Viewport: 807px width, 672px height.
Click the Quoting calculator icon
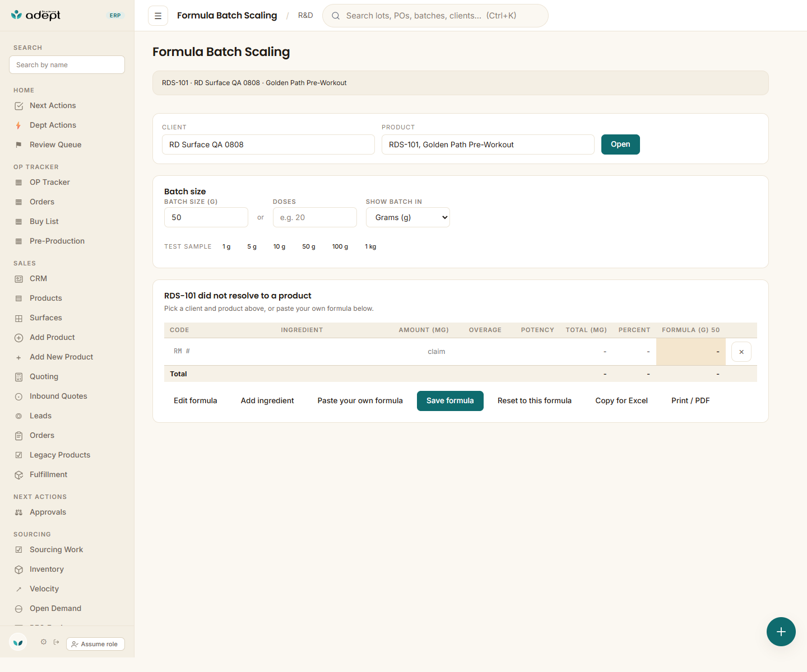[18, 377]
